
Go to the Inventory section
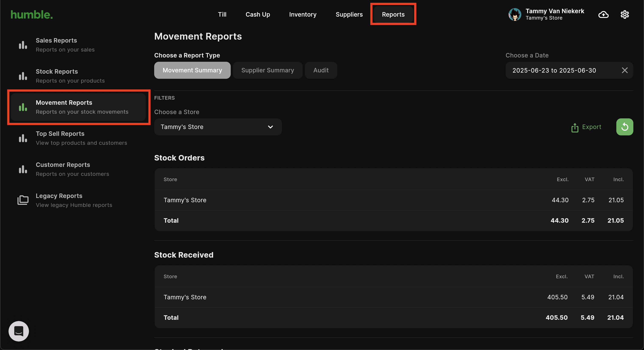pos(303,14)
